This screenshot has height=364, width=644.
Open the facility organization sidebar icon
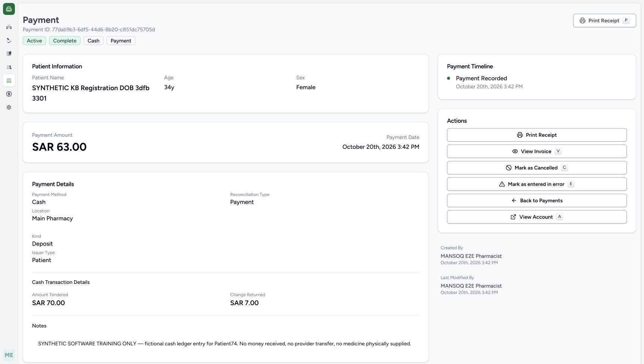coord(9,27)
